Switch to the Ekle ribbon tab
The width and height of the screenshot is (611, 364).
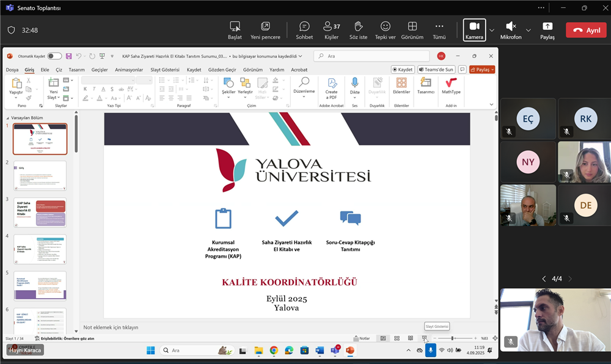pyautogui.click(x=45, y=70)
